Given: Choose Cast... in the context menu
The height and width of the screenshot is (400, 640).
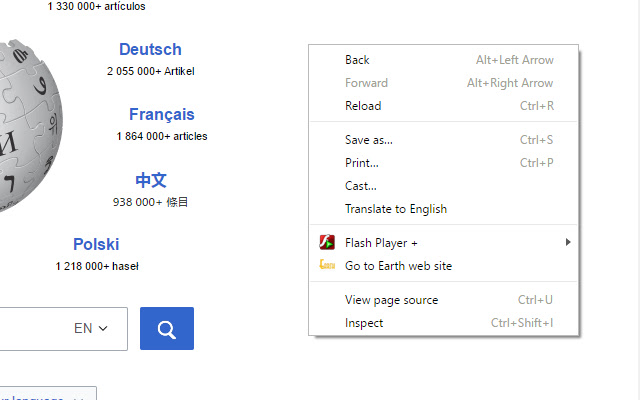Looking at the screenshot, I should (444, 186).
